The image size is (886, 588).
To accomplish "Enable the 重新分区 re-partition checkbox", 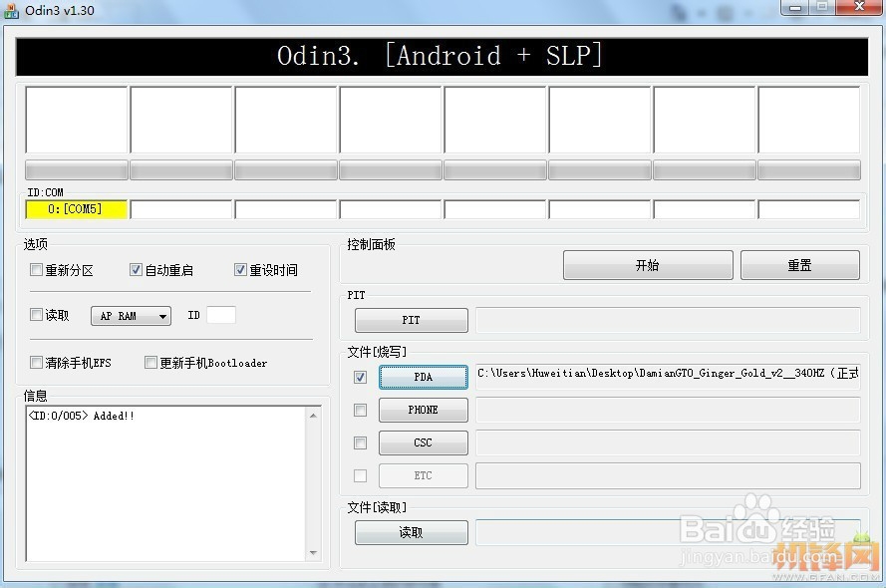I will pyautogui.click(x=36, y=269).
